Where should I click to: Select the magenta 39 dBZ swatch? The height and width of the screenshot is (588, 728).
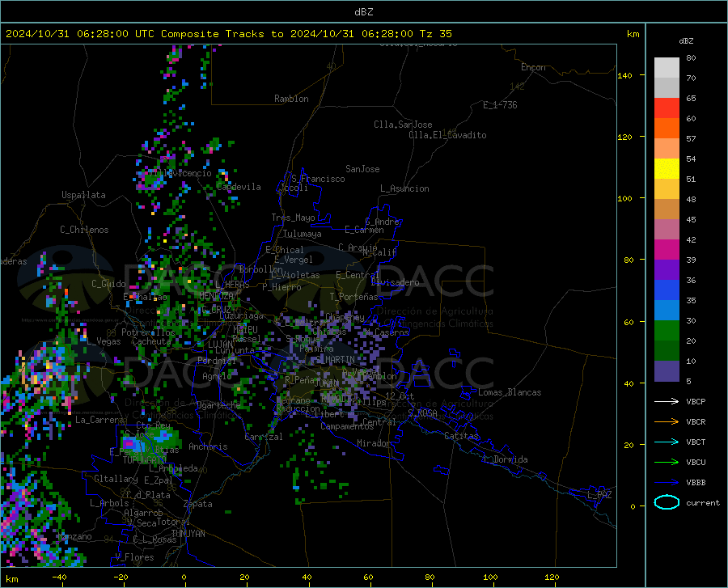pyautogui.click(x=667, y=250)
